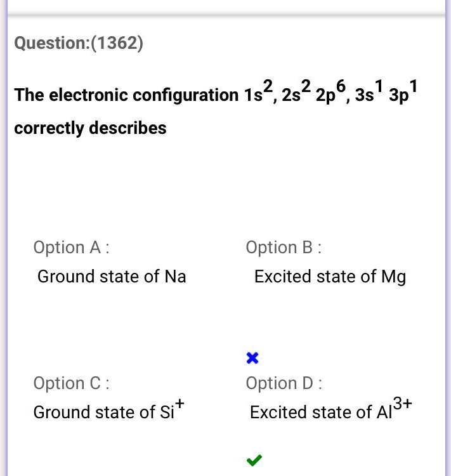Click the blue cross wrong-answer icon
Viewport: 451px width, 476px height.
coord(252,359)
